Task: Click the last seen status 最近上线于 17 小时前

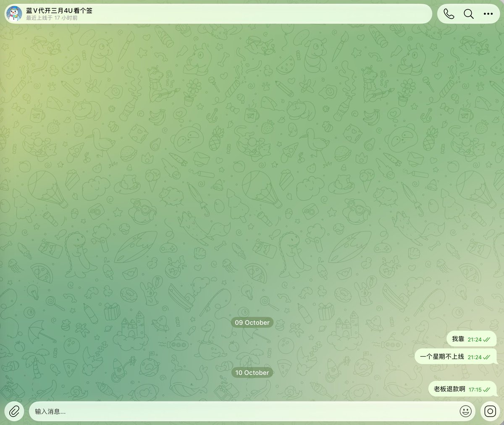Action: (52, 18)
